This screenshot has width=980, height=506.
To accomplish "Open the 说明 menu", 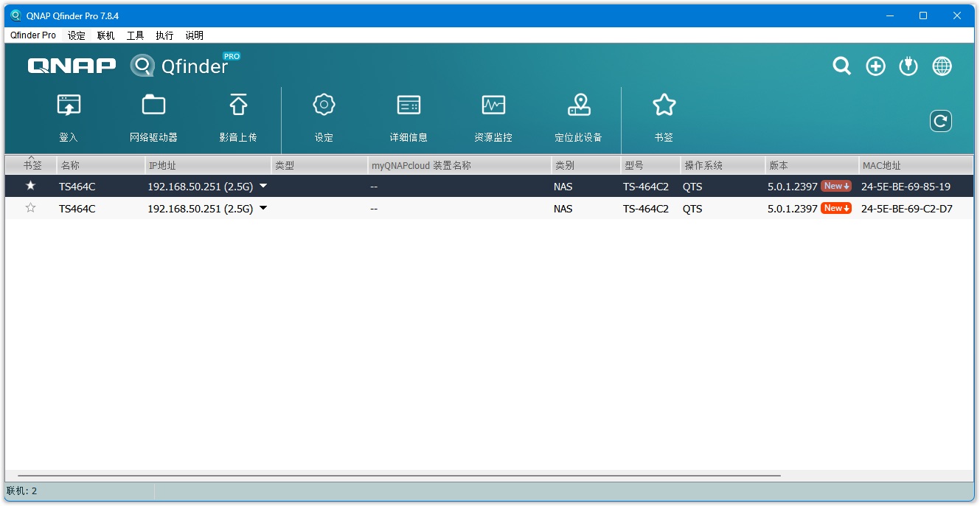I will pyautogui.click(x=194, y=35).
